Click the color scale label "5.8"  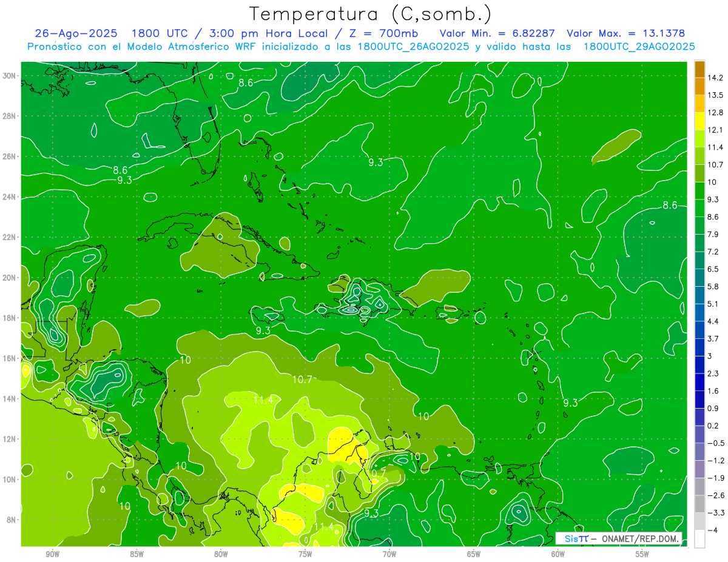coord(713,286)
